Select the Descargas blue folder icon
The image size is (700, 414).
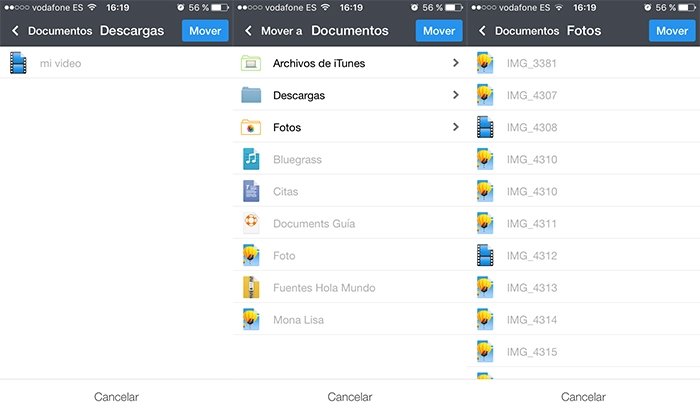click(x=251, y=95)
